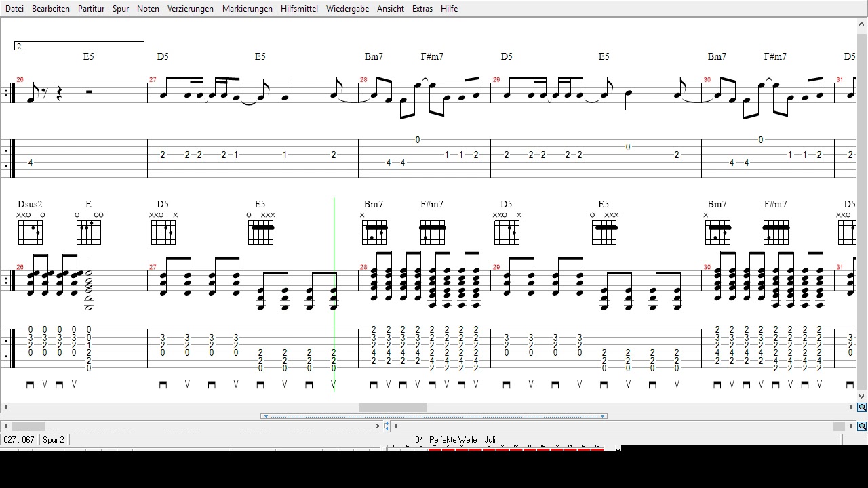Open the Datei menu
This screenshot has height=488, width=868.
tap(14, 9)
